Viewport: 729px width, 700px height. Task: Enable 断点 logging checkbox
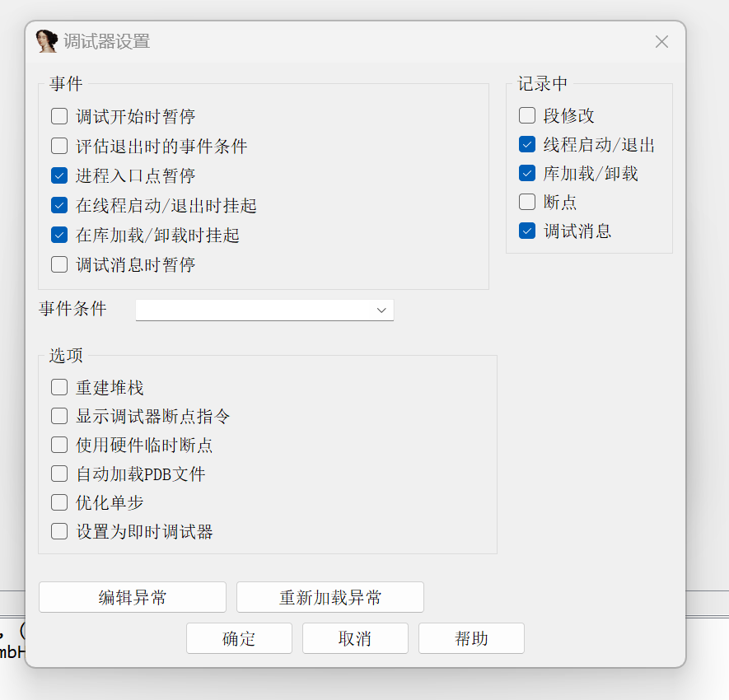point(526,203)
